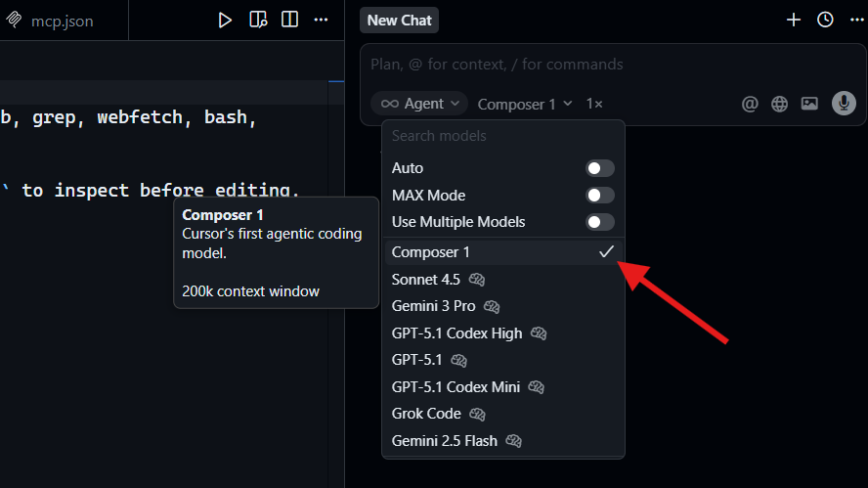Screen dimensions: 868x488
Task: Click the Run play icon in editor toolbar
Action: coord(225,20)
